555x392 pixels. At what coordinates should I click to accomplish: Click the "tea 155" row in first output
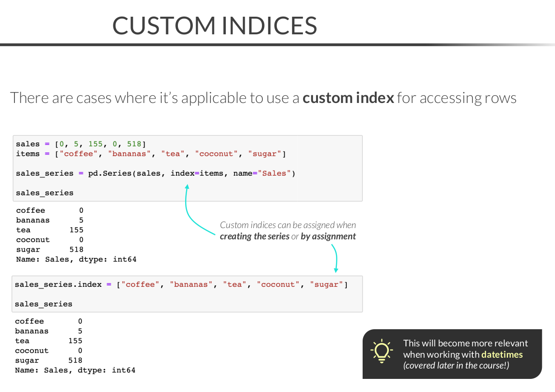(50, 230)
